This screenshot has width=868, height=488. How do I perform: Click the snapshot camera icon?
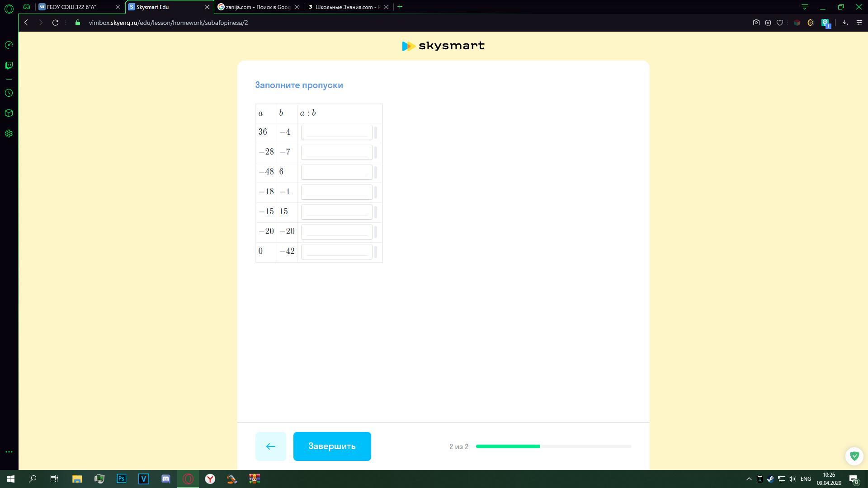(x=756, y=23)
